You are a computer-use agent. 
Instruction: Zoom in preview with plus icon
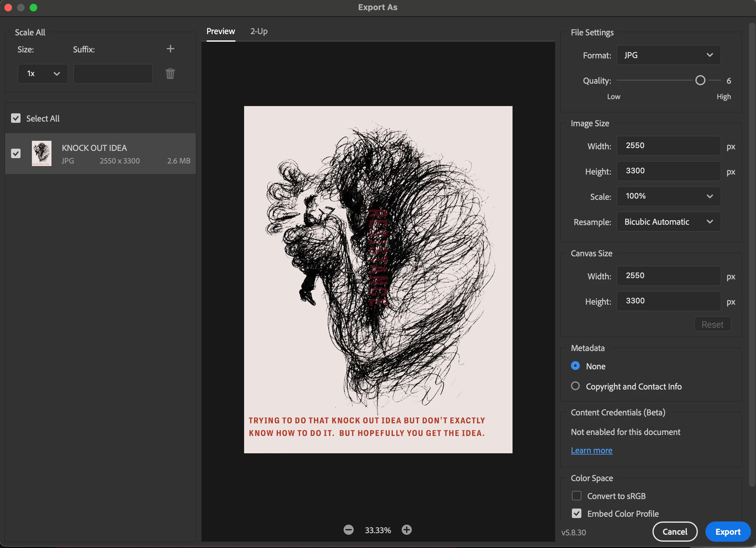(x=407, y=530)
